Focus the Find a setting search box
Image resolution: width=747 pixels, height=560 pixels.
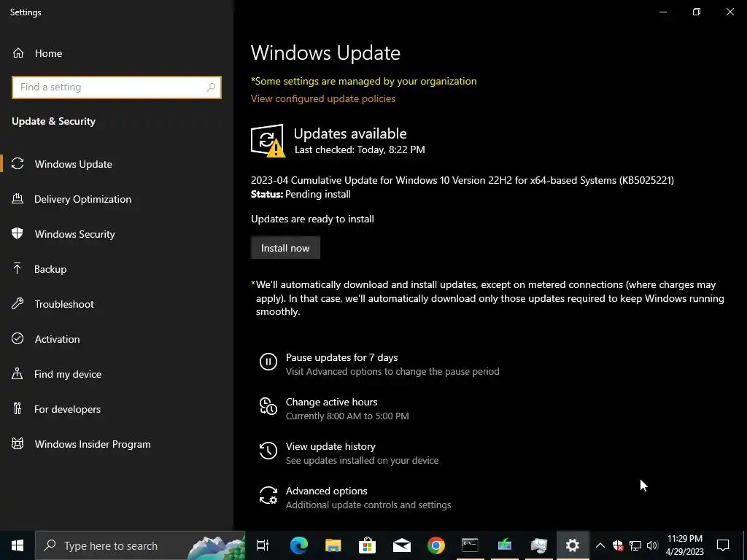[x=117, y=87]
